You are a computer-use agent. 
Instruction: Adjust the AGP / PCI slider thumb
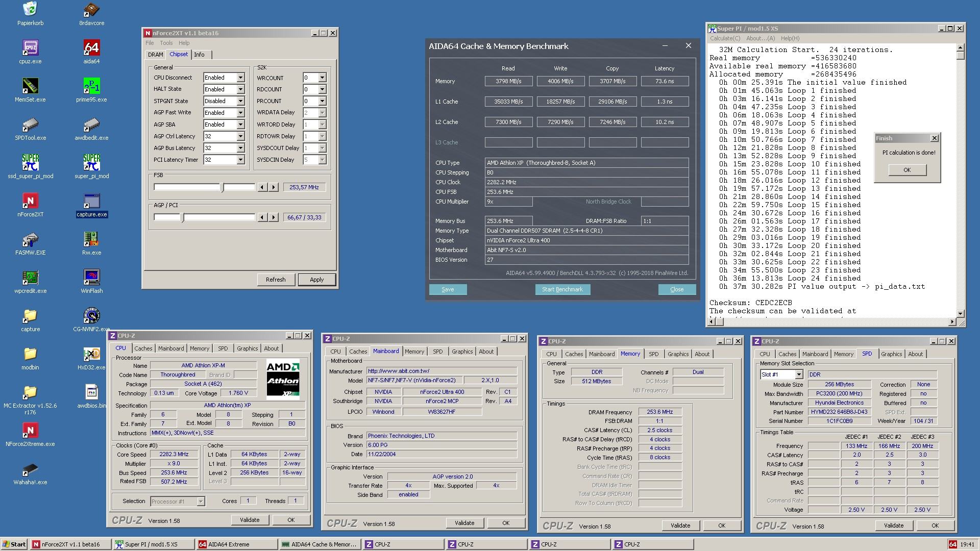click(x=182, y=217)
